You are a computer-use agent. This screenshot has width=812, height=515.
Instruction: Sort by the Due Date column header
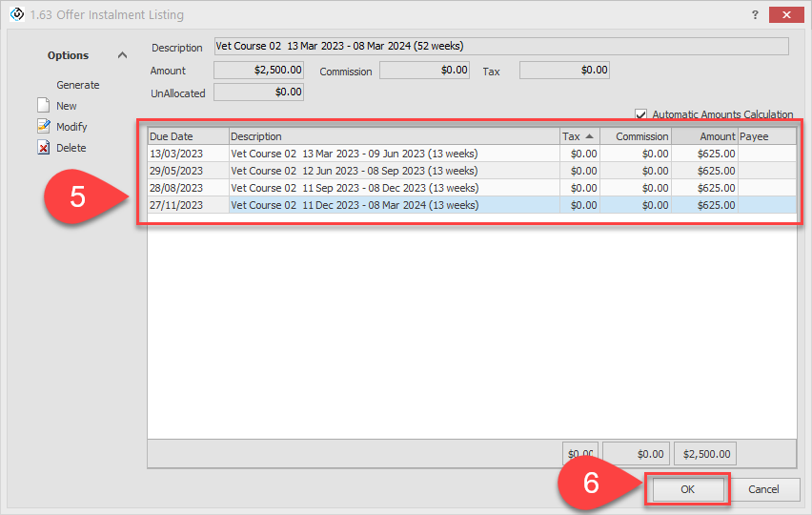click(188, 136)
